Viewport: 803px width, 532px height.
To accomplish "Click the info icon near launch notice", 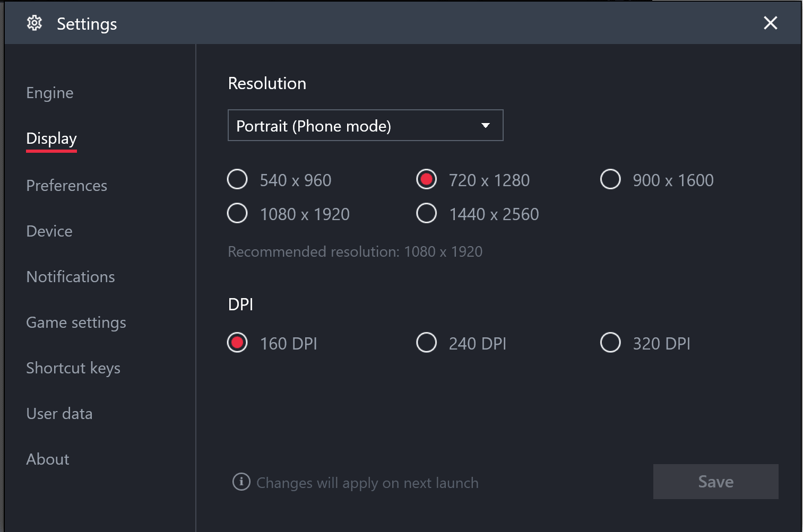I will point(241,482).
